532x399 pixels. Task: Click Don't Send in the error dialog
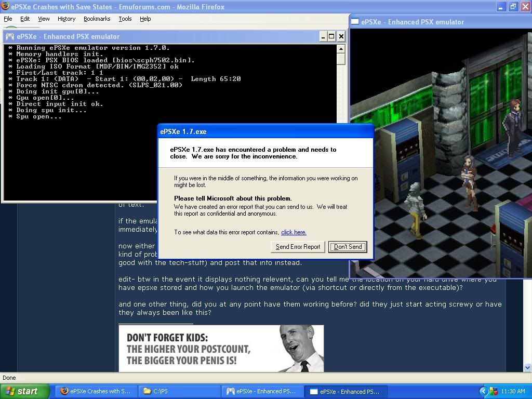coord(348,247)
